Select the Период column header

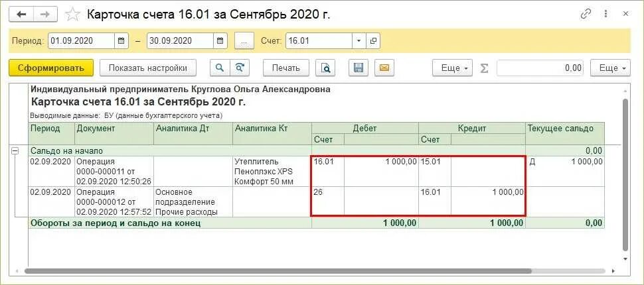[x=52, y=133]
